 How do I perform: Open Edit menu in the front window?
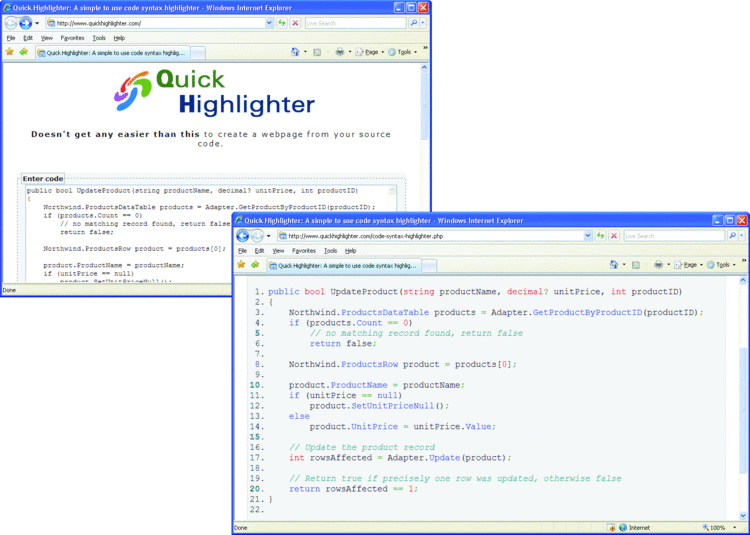(259, 251)
